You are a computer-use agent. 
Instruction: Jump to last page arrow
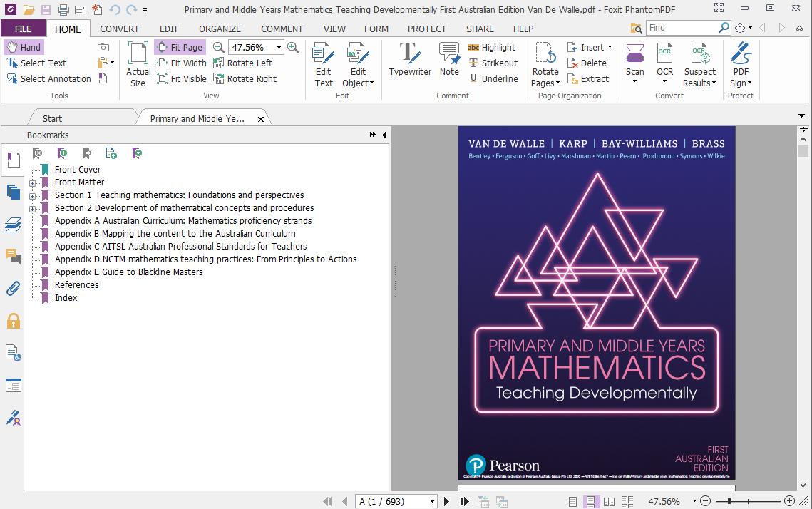[x=465, y=501]
